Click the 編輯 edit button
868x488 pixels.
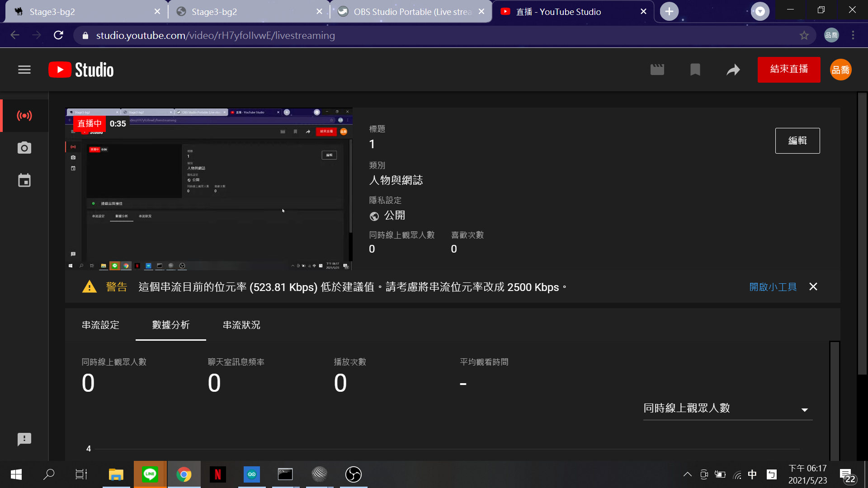coord(797,141)
